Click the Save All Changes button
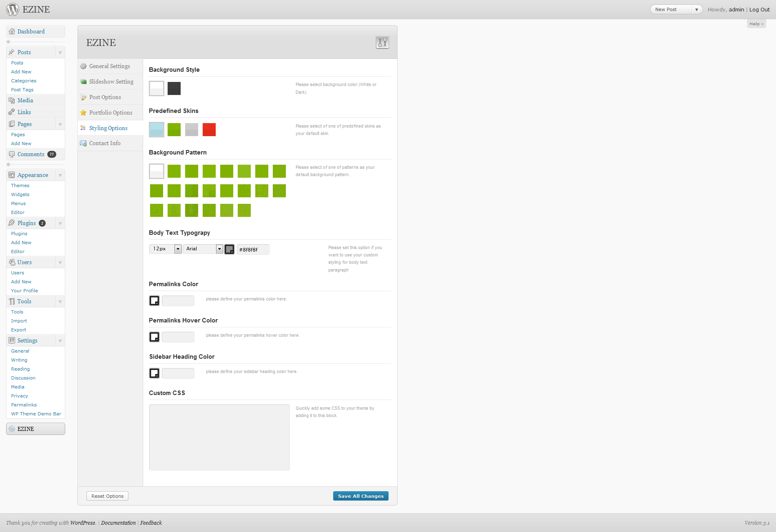 tap(360, 496)
